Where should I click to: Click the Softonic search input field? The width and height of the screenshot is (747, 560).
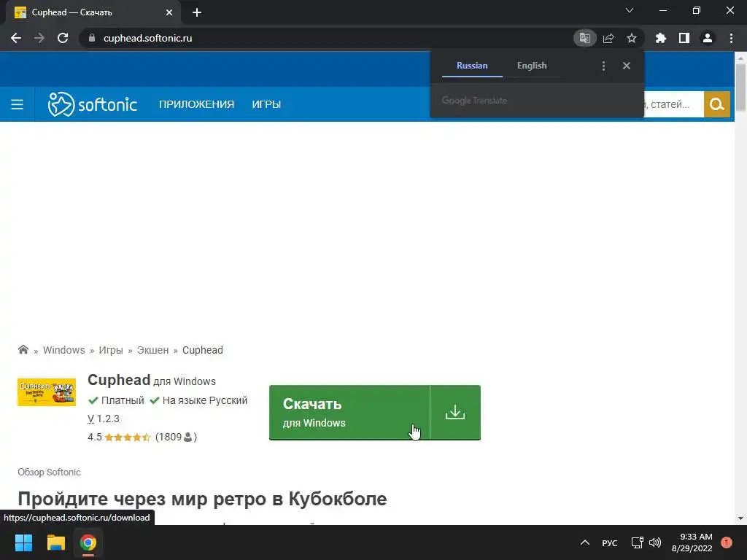point(673,104)
